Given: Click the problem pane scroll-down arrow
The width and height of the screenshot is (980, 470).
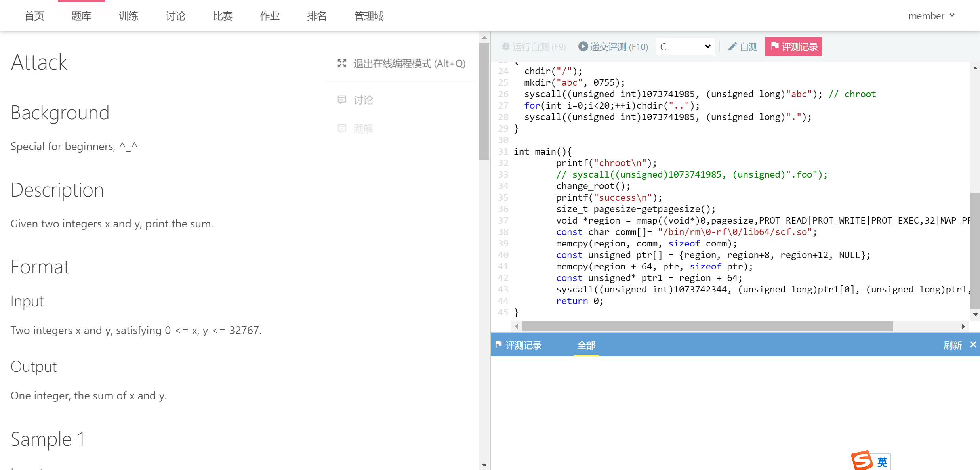Looking at the screenshot, I should point(484,465).
